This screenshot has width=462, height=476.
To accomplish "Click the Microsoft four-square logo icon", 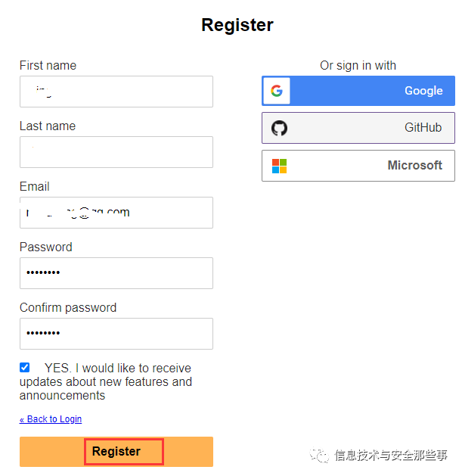I will click(279, 166).
